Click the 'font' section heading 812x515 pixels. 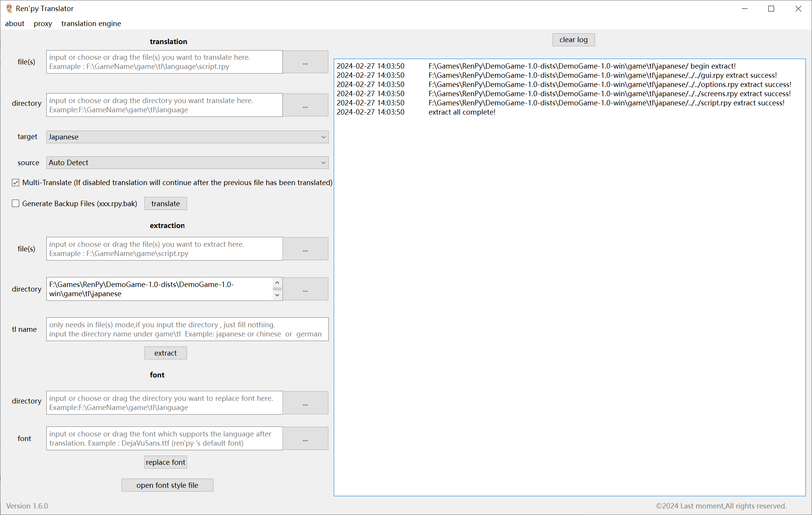(157, 375)
